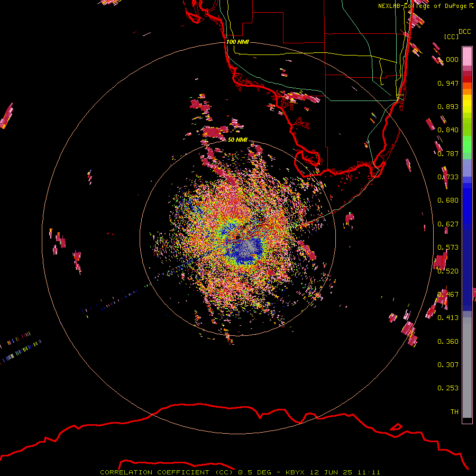476x476 pixels.
Task: Pick the gray band on the color scale
Action: pos(467,368)
